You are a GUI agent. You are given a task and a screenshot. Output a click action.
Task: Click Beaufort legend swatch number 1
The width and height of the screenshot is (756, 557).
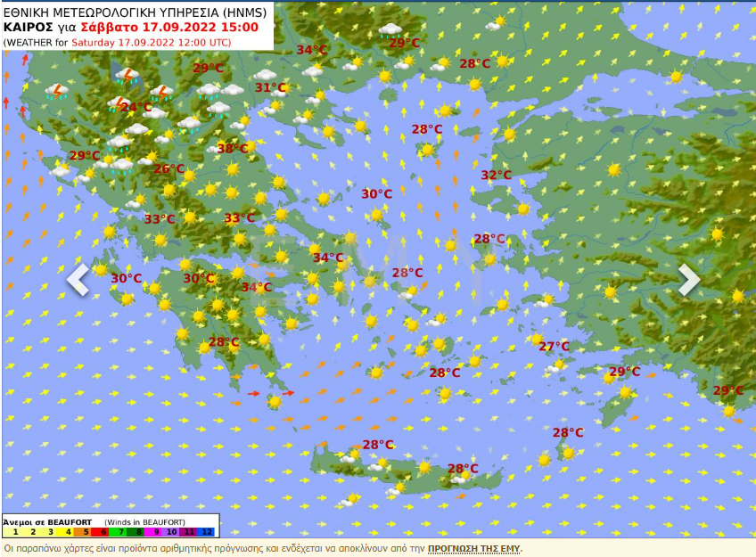[x=16, y=531]
